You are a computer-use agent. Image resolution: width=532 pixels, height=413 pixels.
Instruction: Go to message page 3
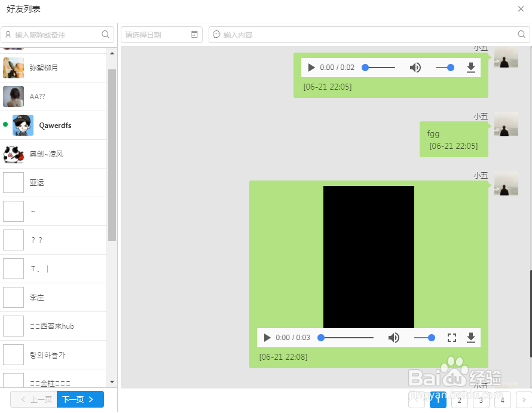coord(481,400)
